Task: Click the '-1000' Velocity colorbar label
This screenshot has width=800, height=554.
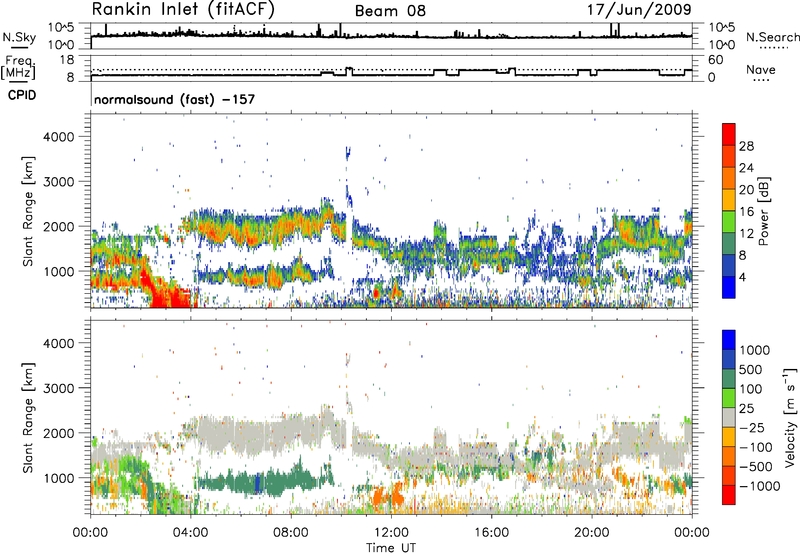Action: [759, 486]
